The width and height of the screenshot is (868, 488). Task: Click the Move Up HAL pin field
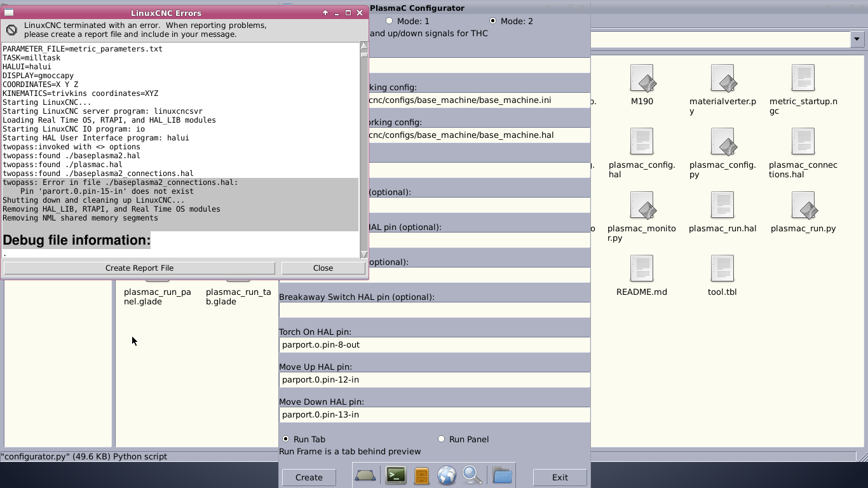[x=435, y=380]
